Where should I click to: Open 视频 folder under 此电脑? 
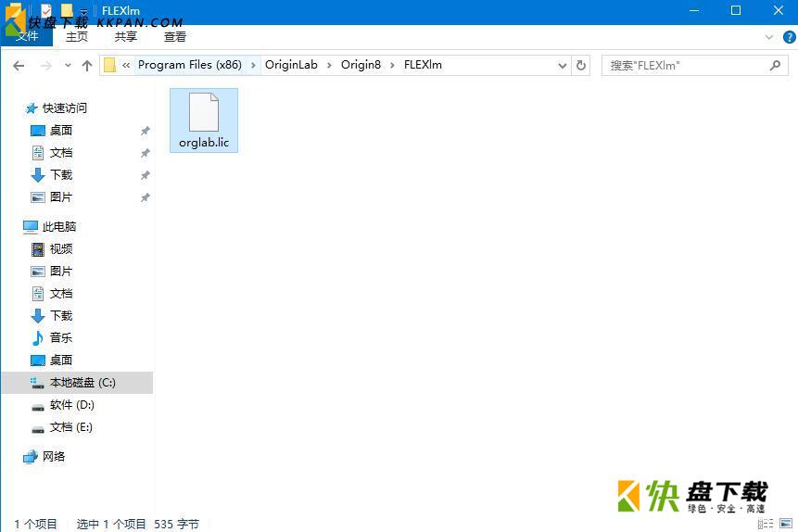pyautogui.click(x=61, y=249)
